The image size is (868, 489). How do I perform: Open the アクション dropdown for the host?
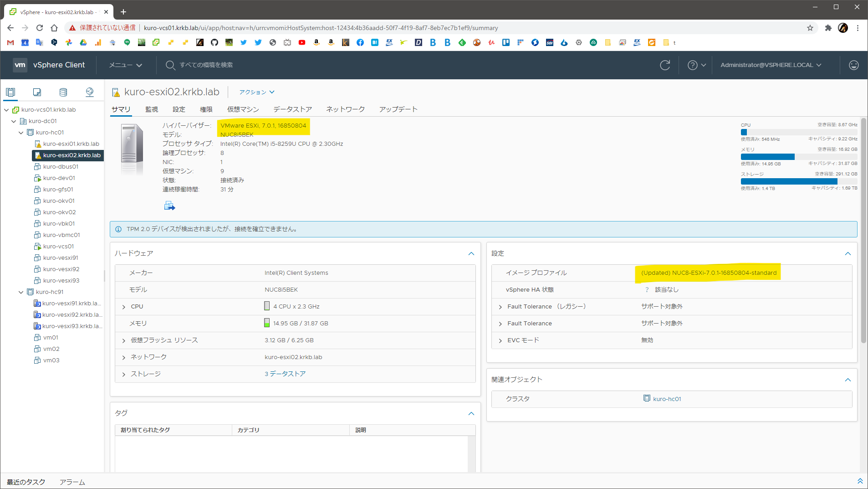point(256,92)
